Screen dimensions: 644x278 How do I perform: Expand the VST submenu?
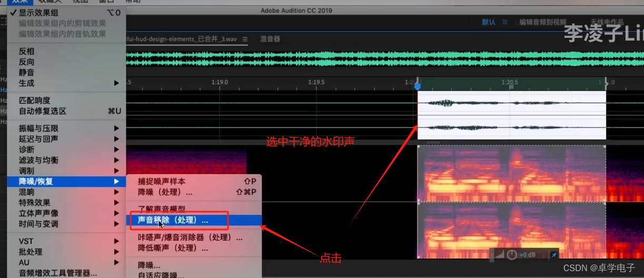65,241
